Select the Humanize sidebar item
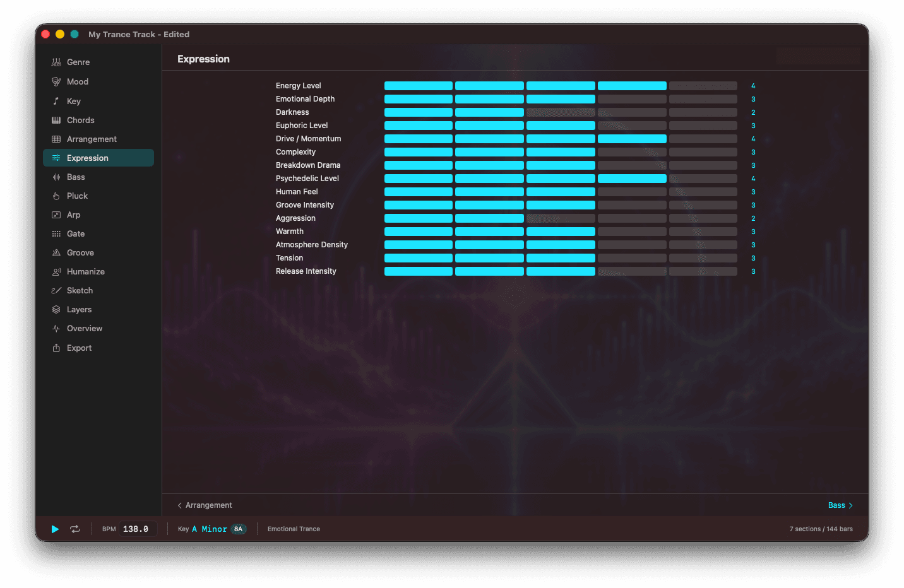The image size is (904, 588). tap(98, 272)
